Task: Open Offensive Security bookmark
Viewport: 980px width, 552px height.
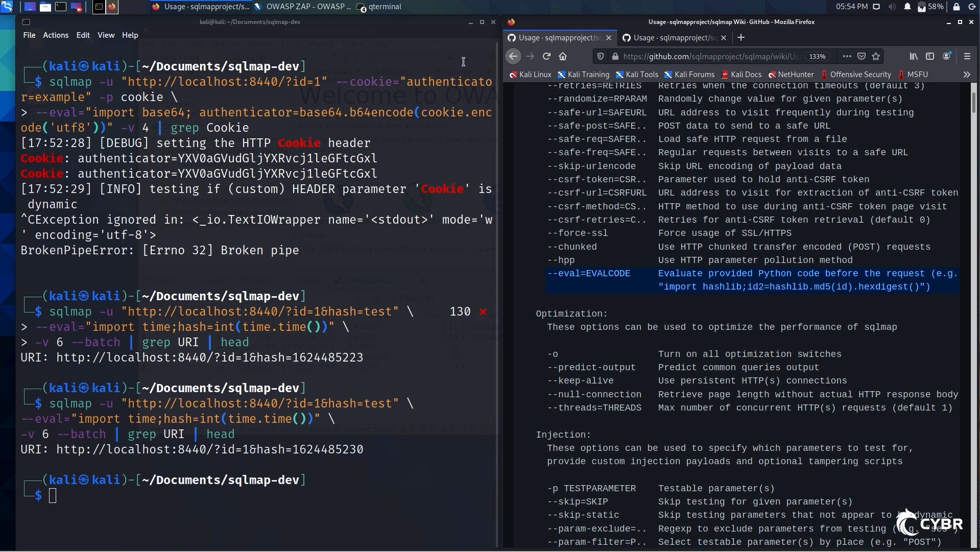Action: pos(855,75)
